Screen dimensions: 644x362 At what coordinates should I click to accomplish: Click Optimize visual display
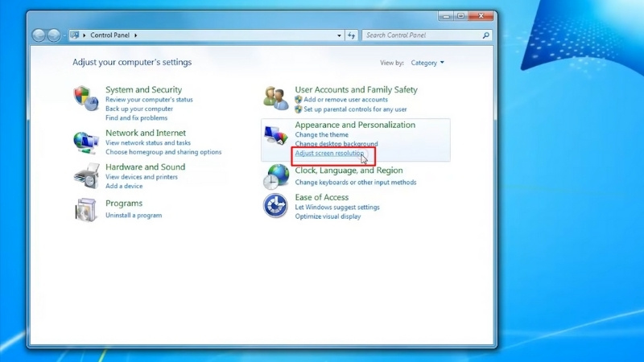click(328, 216)
